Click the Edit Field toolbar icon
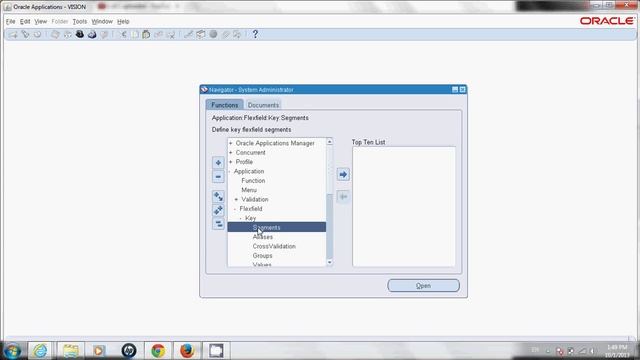This screenshot has height=360, width=640. pos(188,35)
